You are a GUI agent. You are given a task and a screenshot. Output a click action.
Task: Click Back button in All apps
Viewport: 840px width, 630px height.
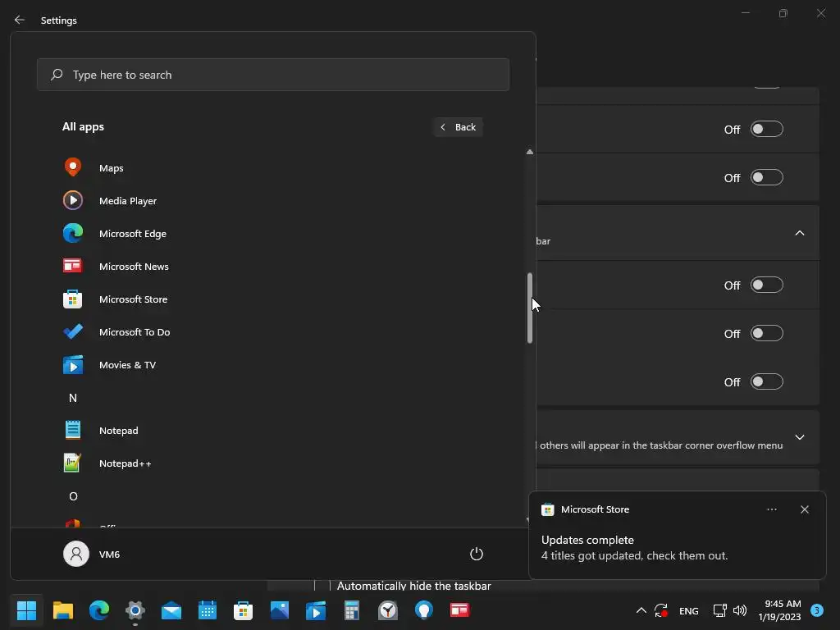point(458,127)
